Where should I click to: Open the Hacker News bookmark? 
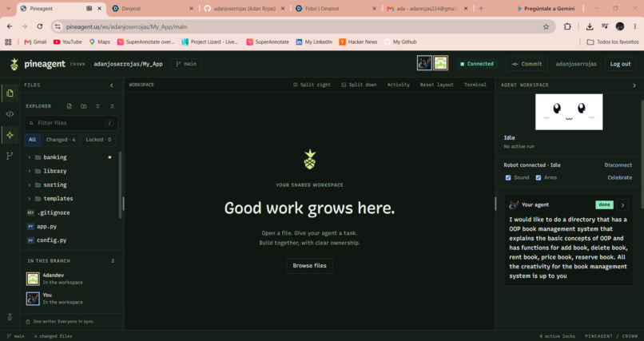[x=358, y=42]
